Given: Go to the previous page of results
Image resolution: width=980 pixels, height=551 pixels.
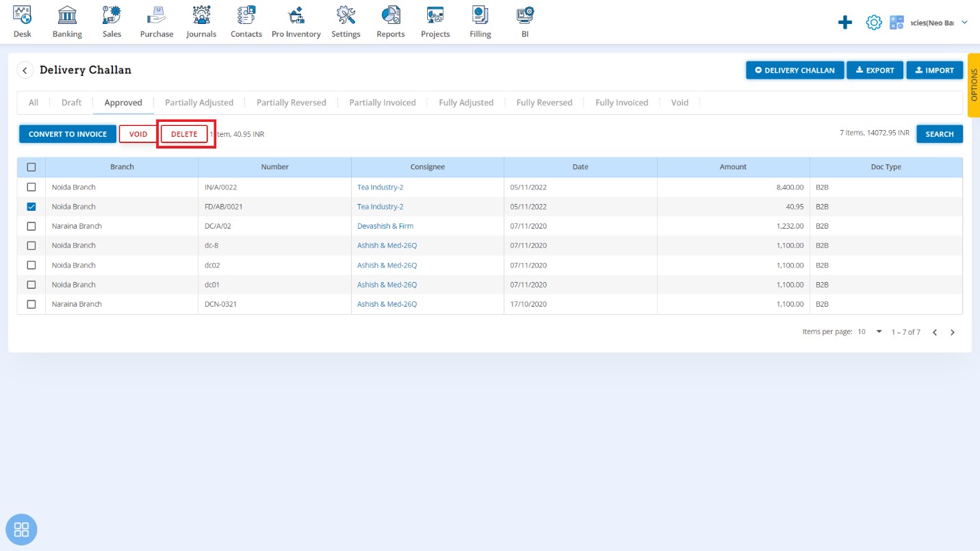Looking at the screenshot, I should point(934,332).
